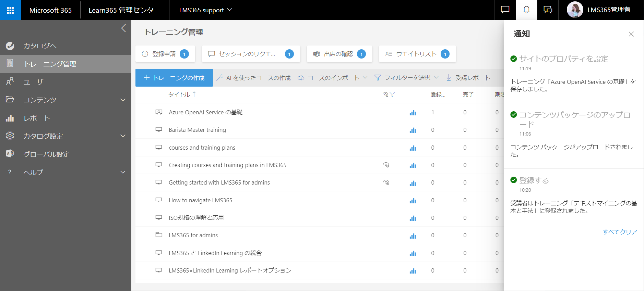Open report chart for Barista Master training
The image size is (644, 291).
413,130
